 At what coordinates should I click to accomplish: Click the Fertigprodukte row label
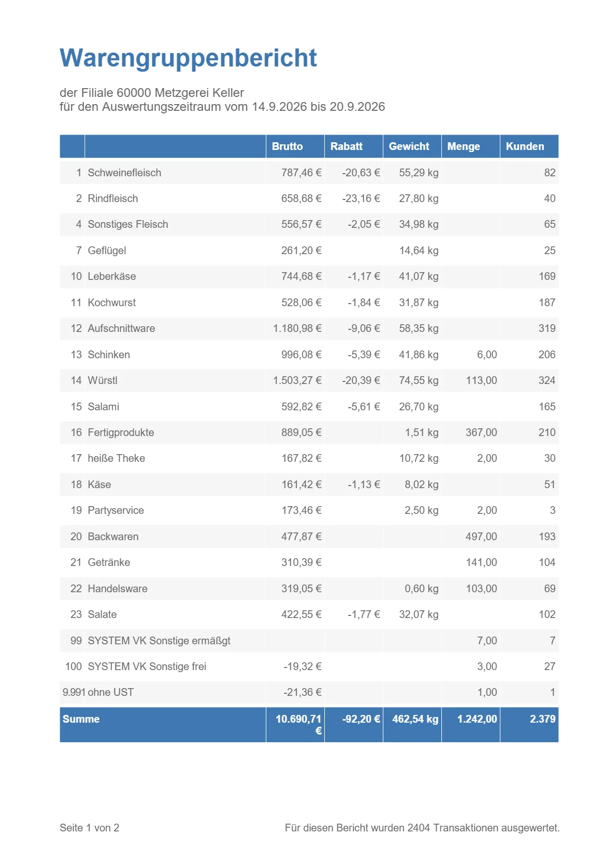[121, 432]
